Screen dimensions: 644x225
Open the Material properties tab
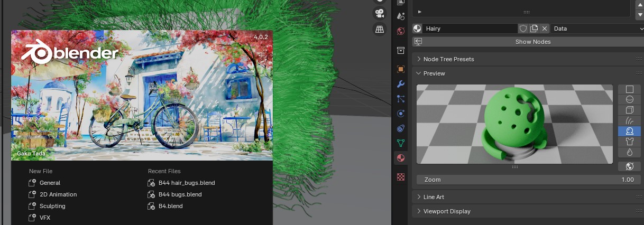pos(401,158)
